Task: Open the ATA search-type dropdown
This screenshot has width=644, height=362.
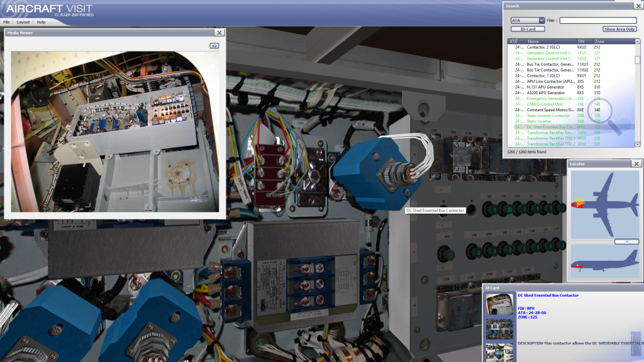Action: click(x=528, y=21)
